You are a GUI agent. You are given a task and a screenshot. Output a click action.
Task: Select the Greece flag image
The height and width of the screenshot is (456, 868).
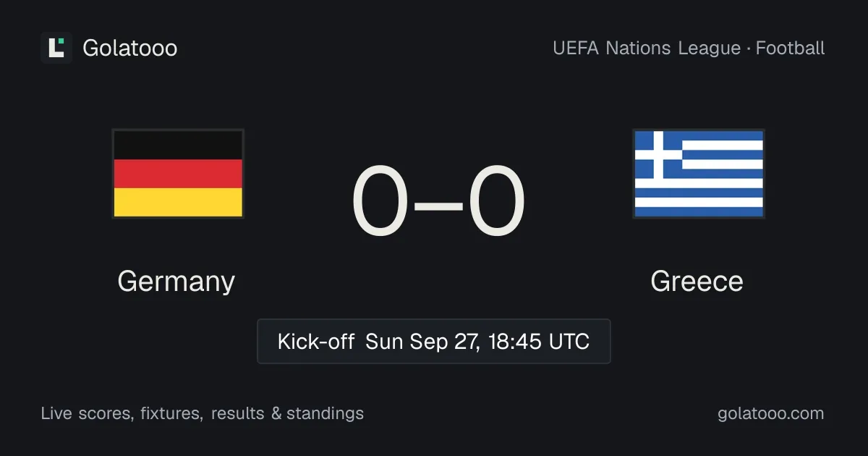click(699, 174)
